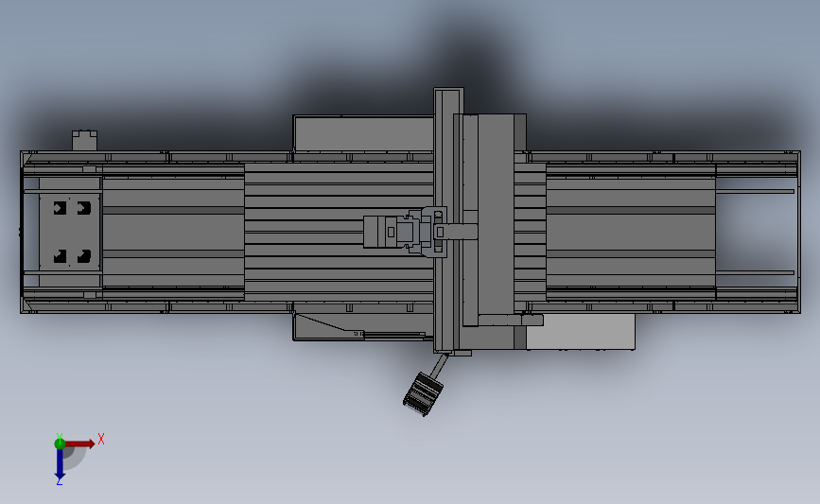Select the light gray cabinet beside the gantry
The image size is (820, 504).
[581, 332]
